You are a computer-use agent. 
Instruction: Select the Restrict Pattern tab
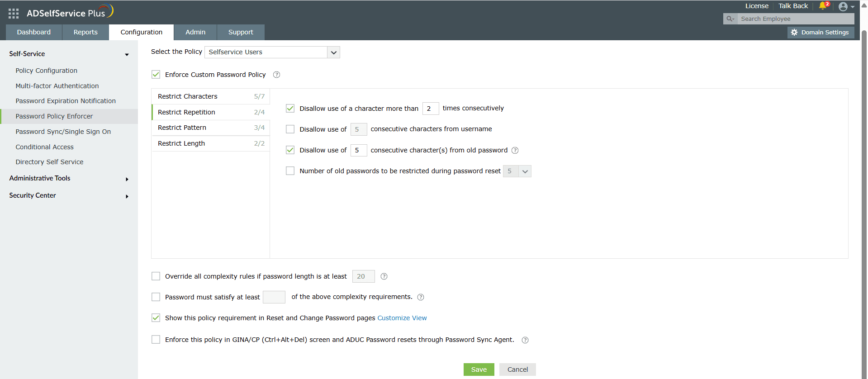point(211,128)
